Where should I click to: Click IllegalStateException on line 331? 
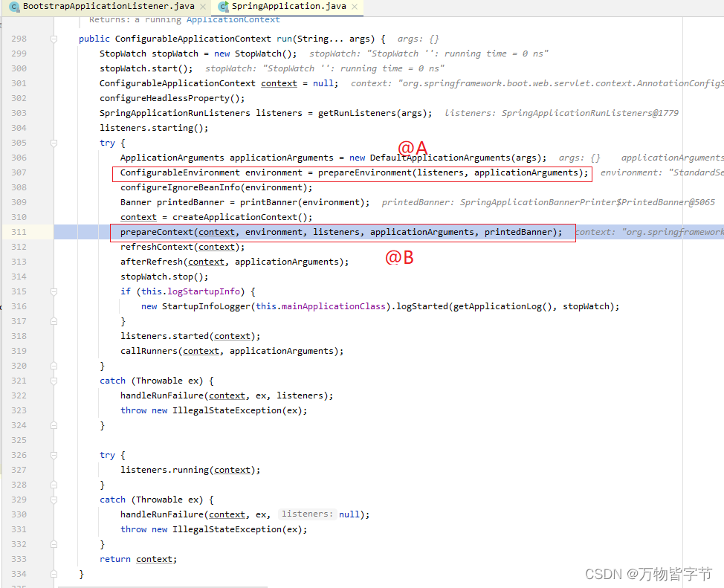point(227,529)
